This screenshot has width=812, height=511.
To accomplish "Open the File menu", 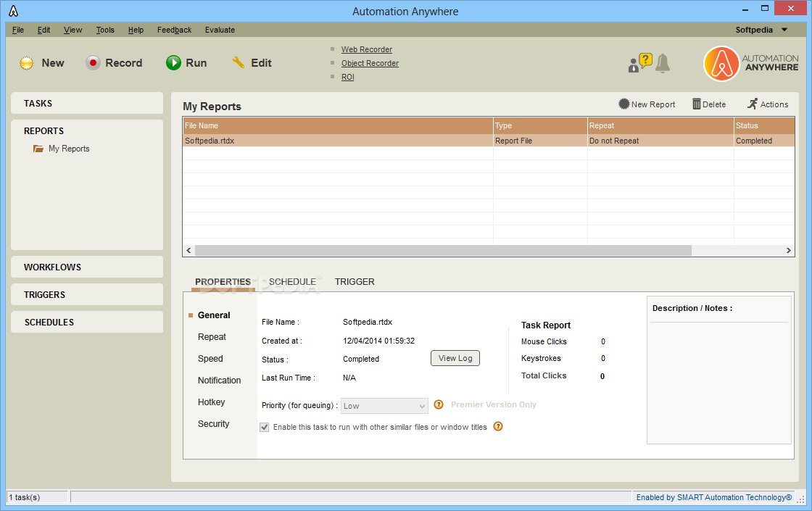I will click(x=18, y=30).
